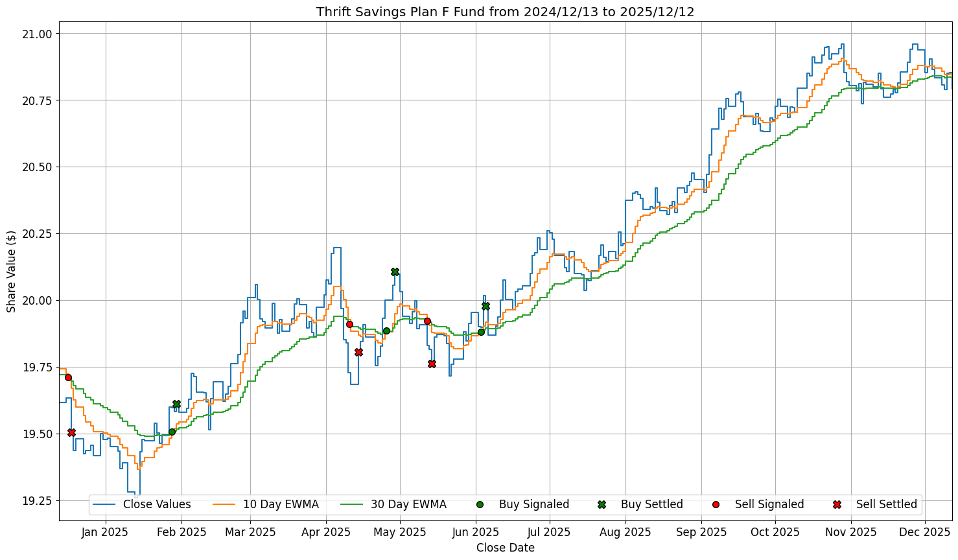Click the Sell Settled legend cross icon
Viewport: 958px width, 560px height.
[x=837, y=504]
